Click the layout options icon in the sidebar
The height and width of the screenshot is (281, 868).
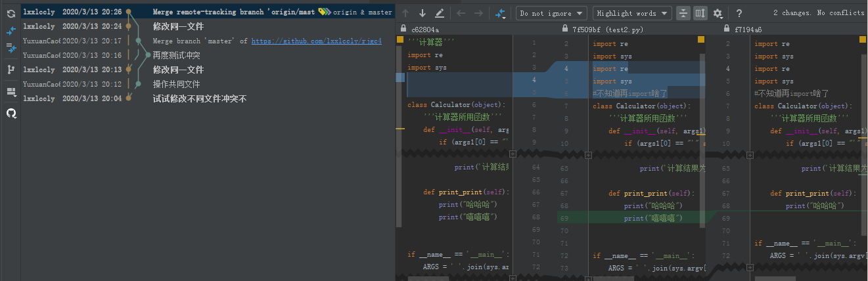pos(11,91)
